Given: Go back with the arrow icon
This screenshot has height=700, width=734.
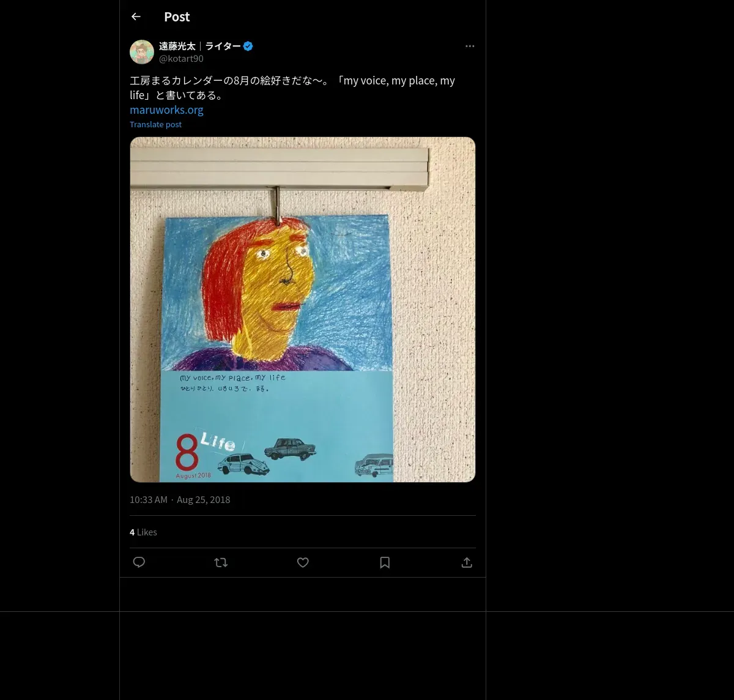Looking at the screenshot, I should (x=136, y=17).
